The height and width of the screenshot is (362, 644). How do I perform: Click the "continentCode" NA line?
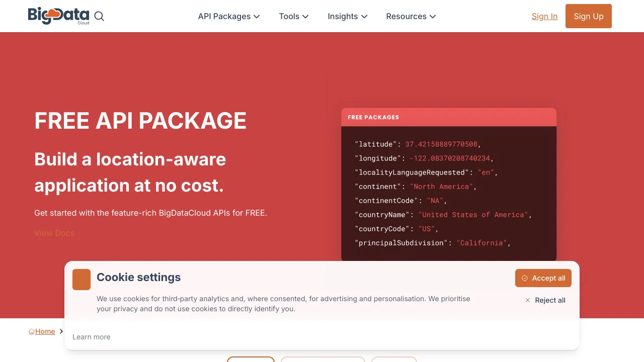[401, 201]
